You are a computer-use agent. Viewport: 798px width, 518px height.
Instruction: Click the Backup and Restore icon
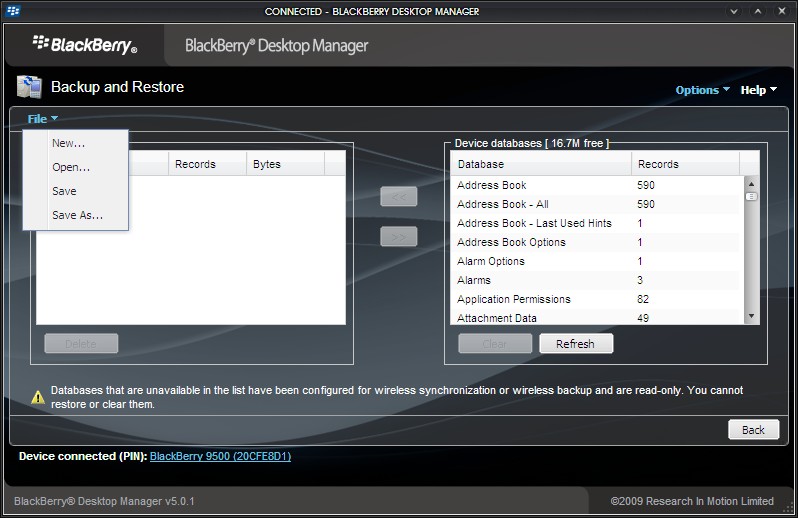tap(29, 87)
